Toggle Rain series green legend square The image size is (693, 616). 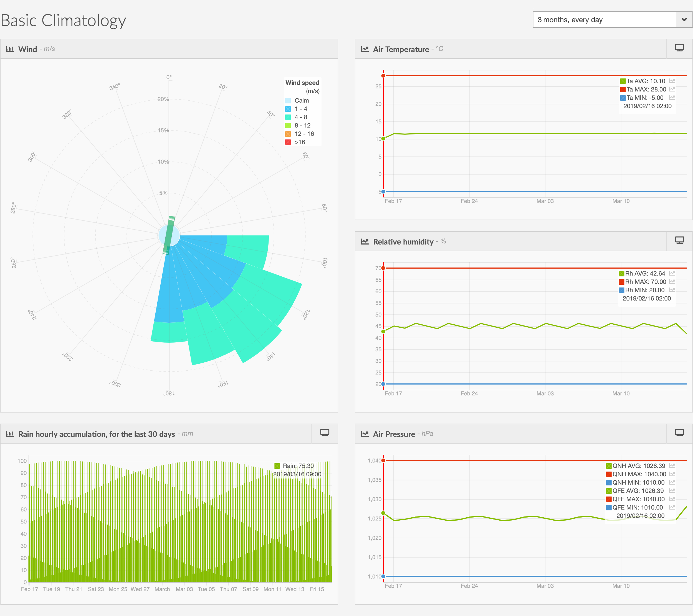click(277, 466)
